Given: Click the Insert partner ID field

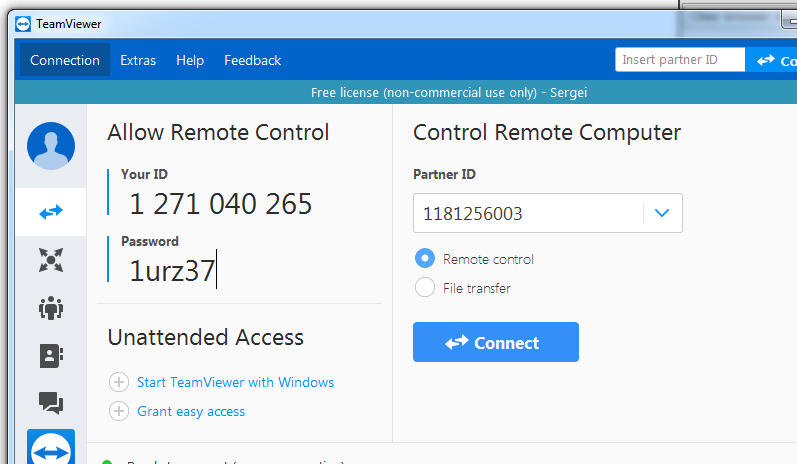Looking at the screenshot, I should pyautogui.click(x=680, y=60).
